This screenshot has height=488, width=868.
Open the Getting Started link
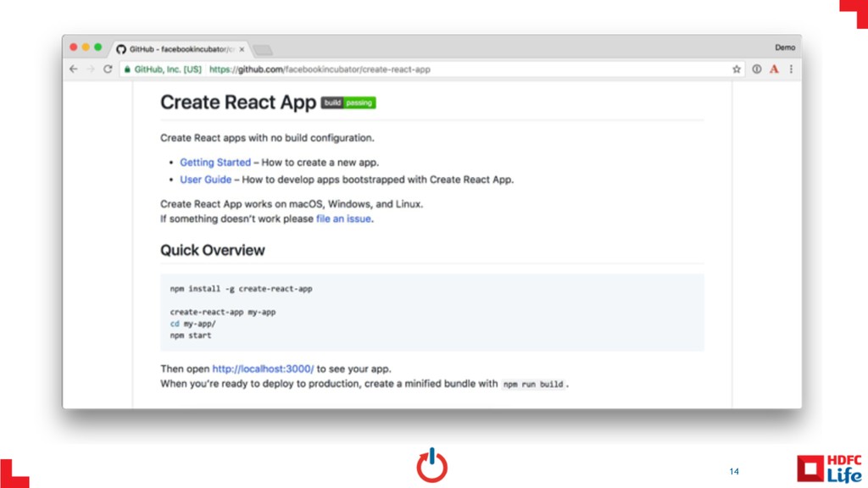215,162
